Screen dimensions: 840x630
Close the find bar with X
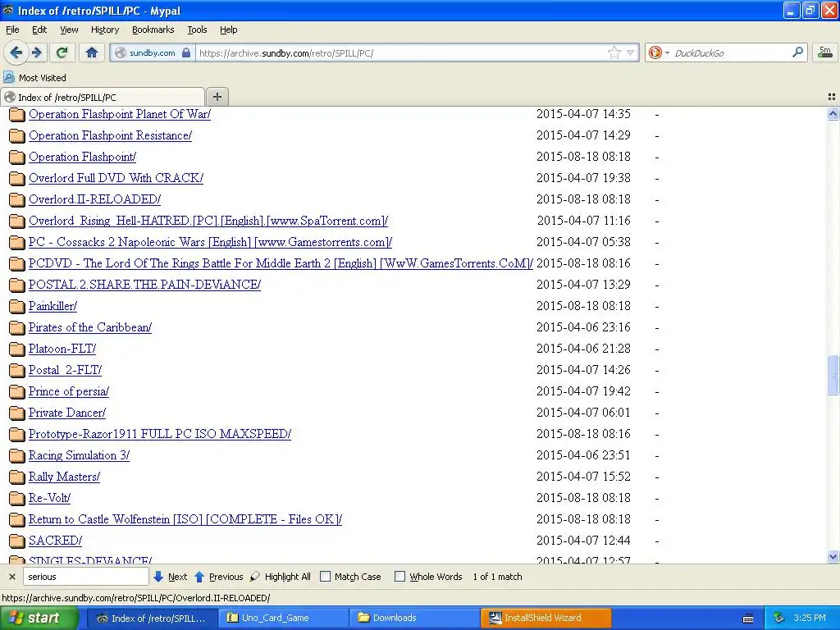(x=11, y=577)
